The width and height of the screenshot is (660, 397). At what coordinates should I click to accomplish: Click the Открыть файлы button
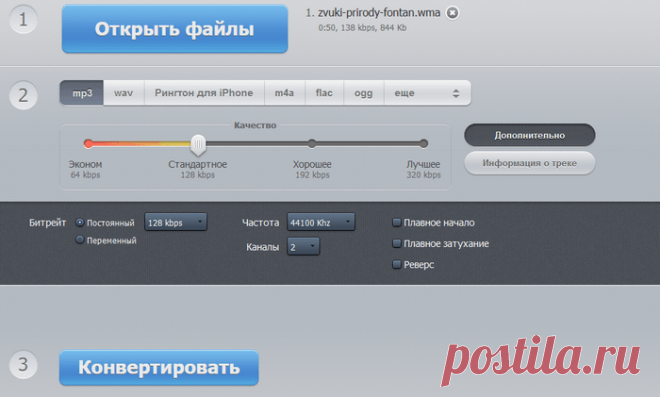pos(175,29)
